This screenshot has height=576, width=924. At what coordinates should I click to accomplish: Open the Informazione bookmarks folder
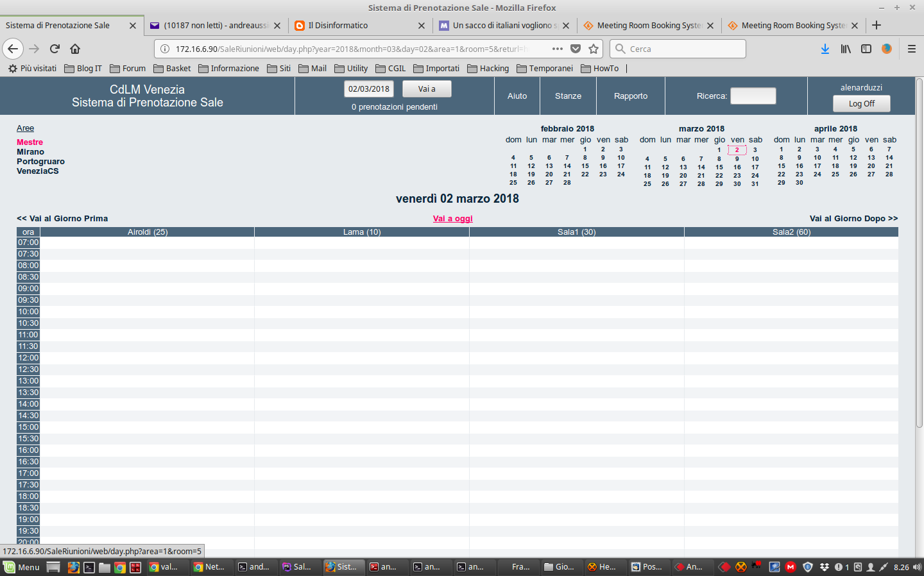[x=229, y=69]
